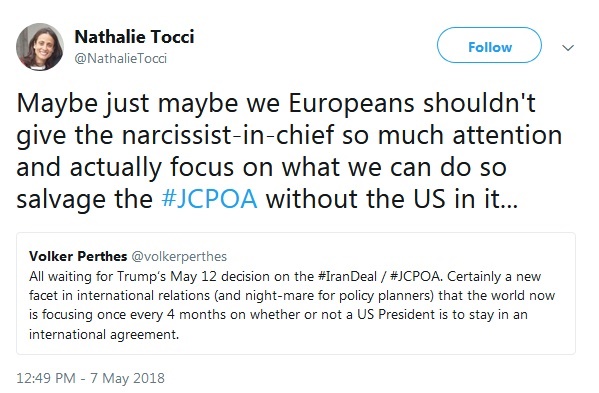Open the 12:49 PM - 7 May 2018 timestamp

tap(91, 378)
